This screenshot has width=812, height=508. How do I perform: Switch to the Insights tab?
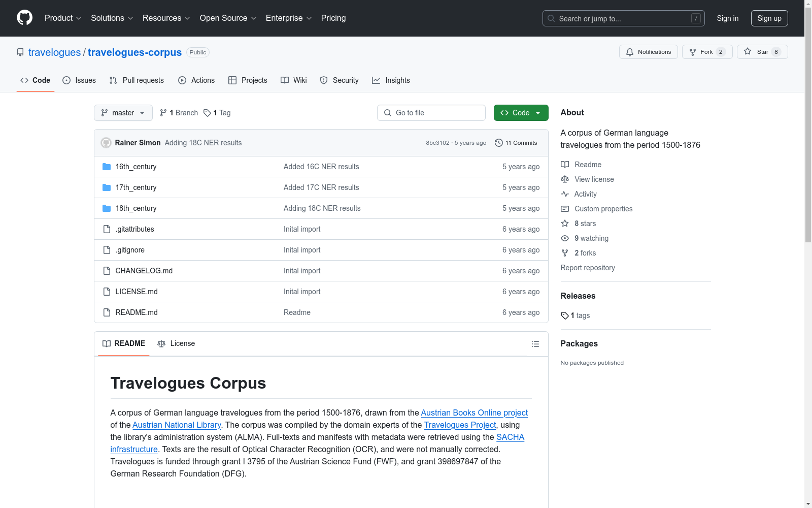(x=391, y=80)
